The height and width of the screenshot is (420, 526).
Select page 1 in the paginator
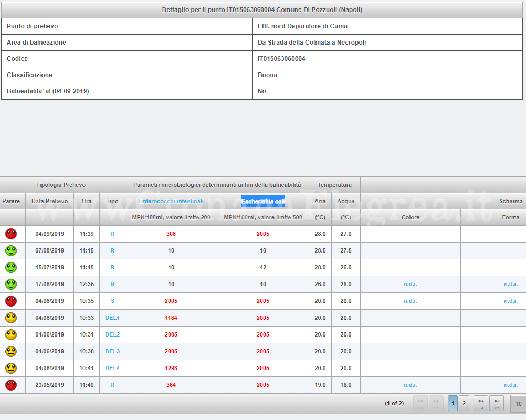pyautogui.click(x=453, y=403)
